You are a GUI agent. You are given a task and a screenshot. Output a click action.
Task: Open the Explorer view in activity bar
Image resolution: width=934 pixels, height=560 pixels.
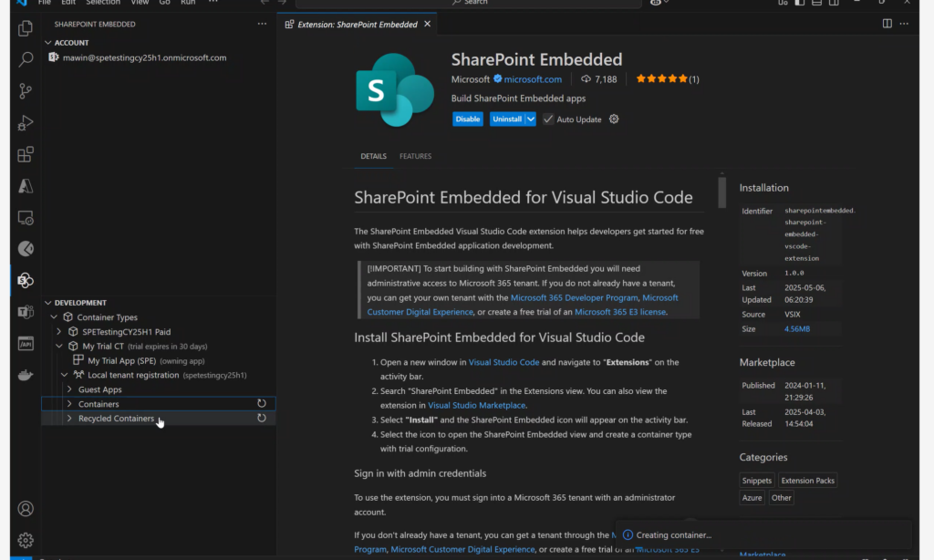click(x=25, y=28)
